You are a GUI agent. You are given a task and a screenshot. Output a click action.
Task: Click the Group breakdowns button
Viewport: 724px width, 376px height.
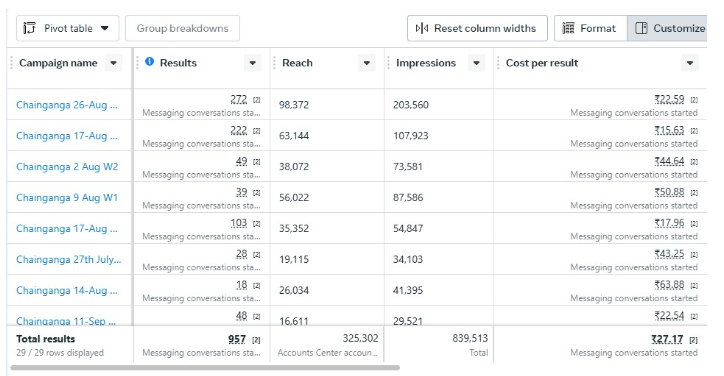182,28
